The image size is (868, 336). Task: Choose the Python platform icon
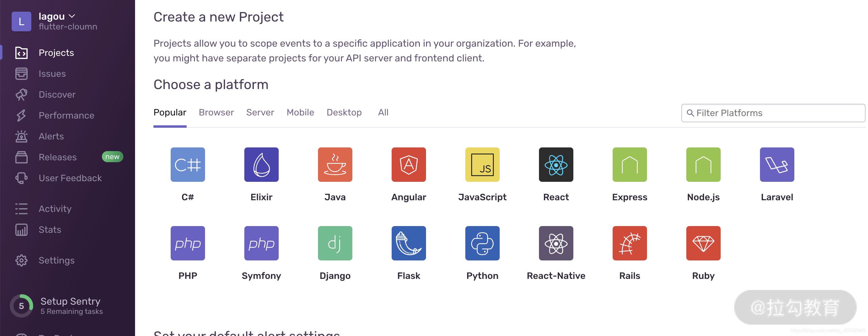coord(482,243)
